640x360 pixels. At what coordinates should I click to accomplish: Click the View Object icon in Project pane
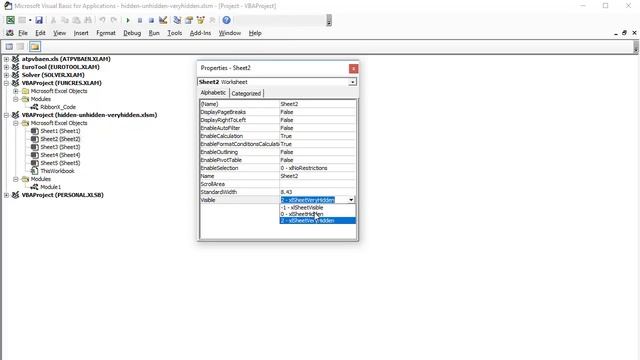(20, 47)
